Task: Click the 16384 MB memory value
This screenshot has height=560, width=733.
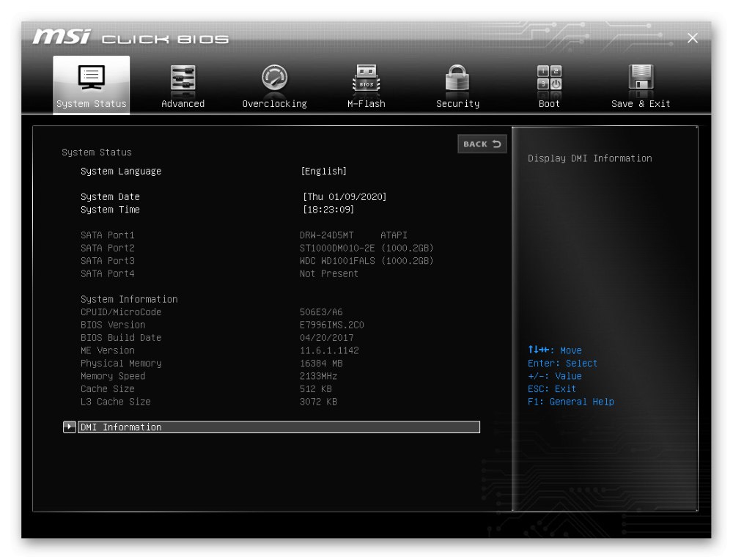Action: point(321,364)
